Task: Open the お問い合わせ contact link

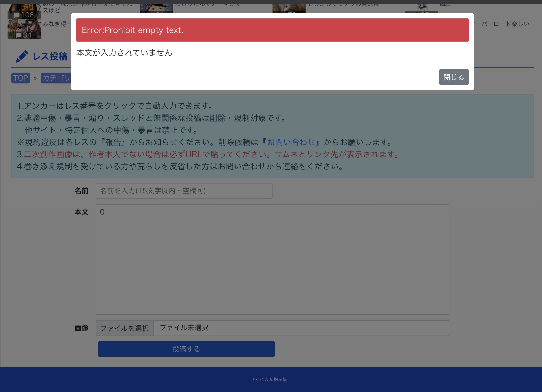Action: tap(291, 142)
